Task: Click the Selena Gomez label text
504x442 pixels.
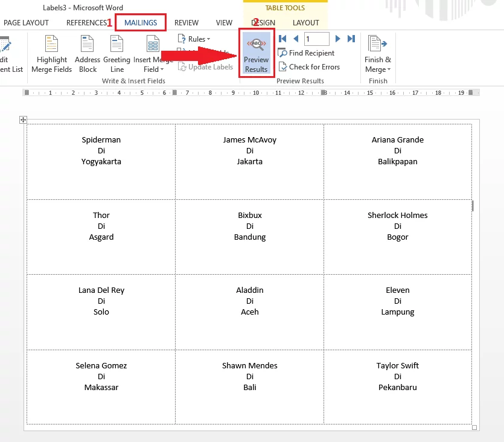Action: (x=101, y=365)
